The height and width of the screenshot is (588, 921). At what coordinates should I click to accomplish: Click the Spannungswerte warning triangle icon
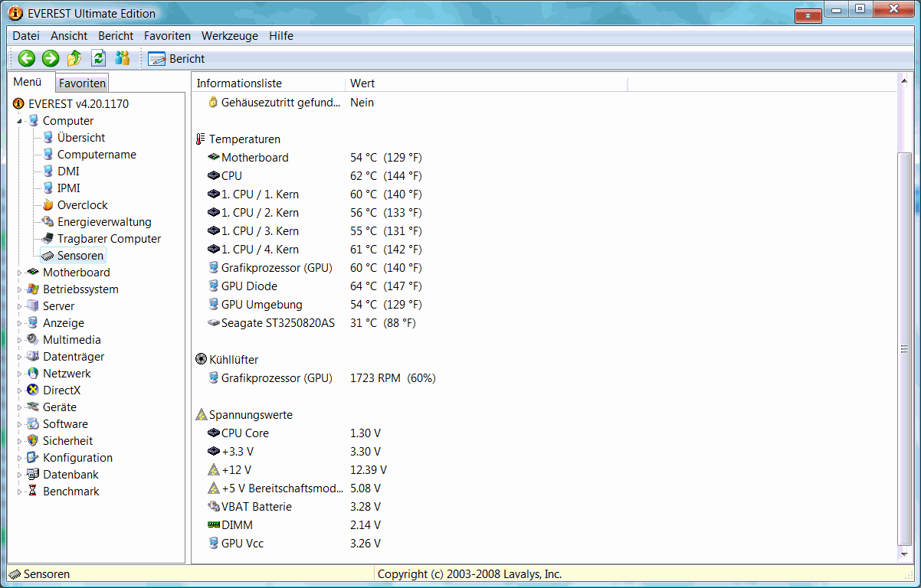pyautogui.click(x=202, y=415)
